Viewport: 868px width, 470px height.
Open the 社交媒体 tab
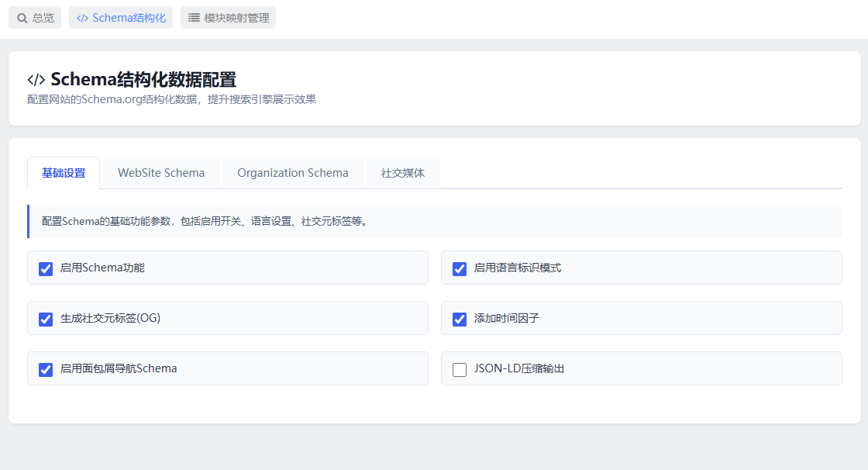[403, 173]
